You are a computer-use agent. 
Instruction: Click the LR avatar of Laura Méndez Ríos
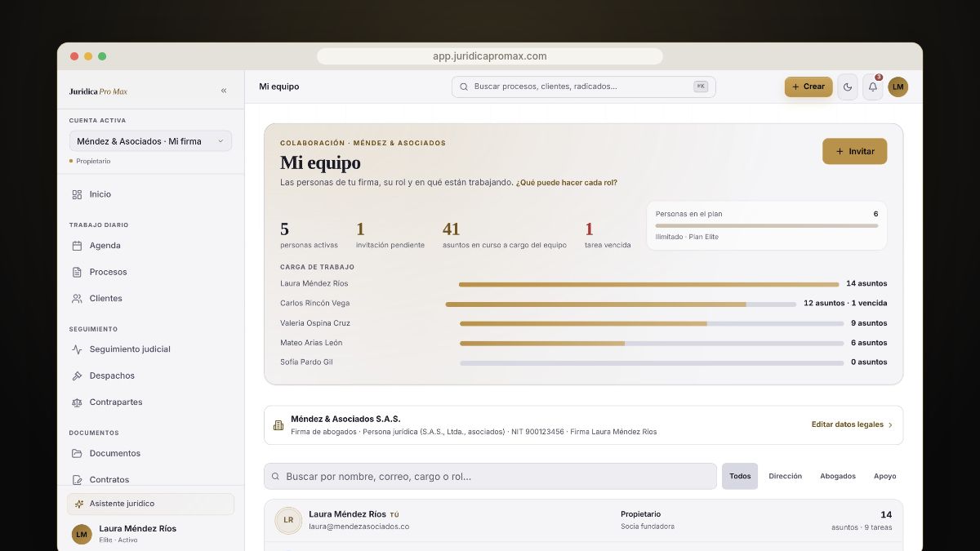[288, 520]
